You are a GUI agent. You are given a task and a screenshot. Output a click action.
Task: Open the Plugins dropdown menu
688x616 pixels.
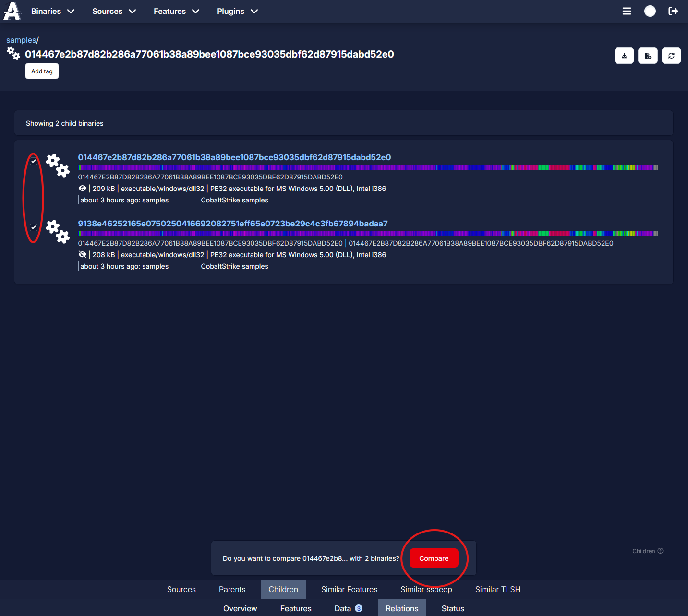[237, 11]
